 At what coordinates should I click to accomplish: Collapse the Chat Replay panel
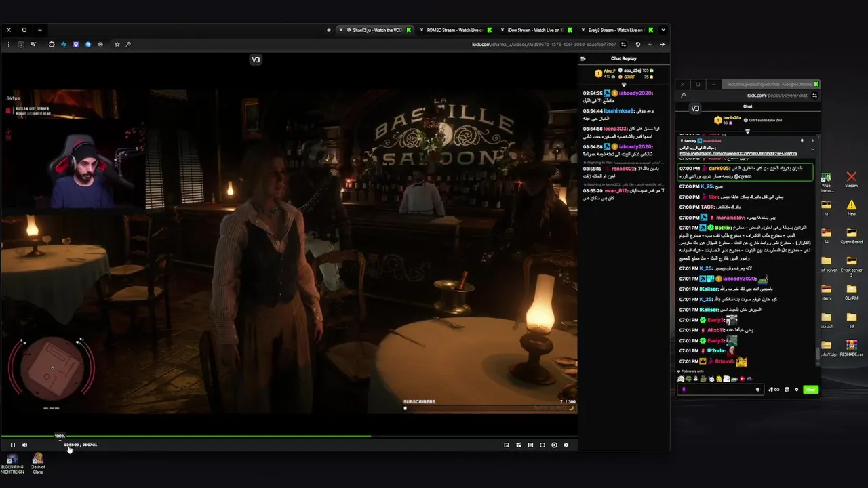tap(583, 58)
